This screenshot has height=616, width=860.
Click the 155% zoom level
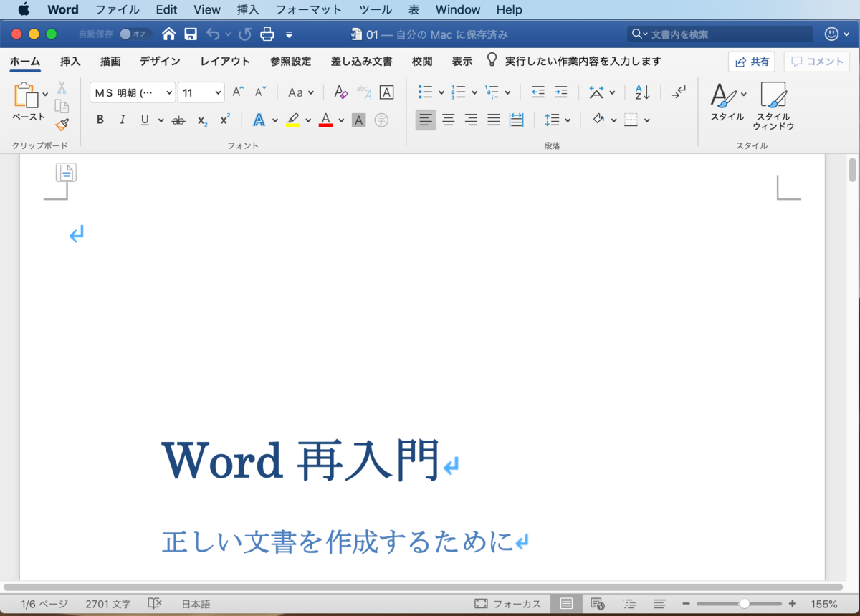tap(824, 604)
